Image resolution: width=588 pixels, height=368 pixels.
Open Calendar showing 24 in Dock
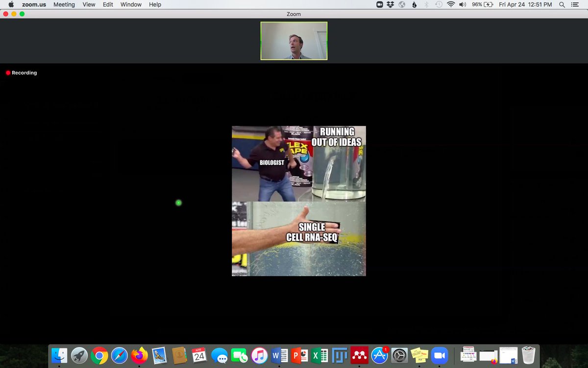coord(199,355)
